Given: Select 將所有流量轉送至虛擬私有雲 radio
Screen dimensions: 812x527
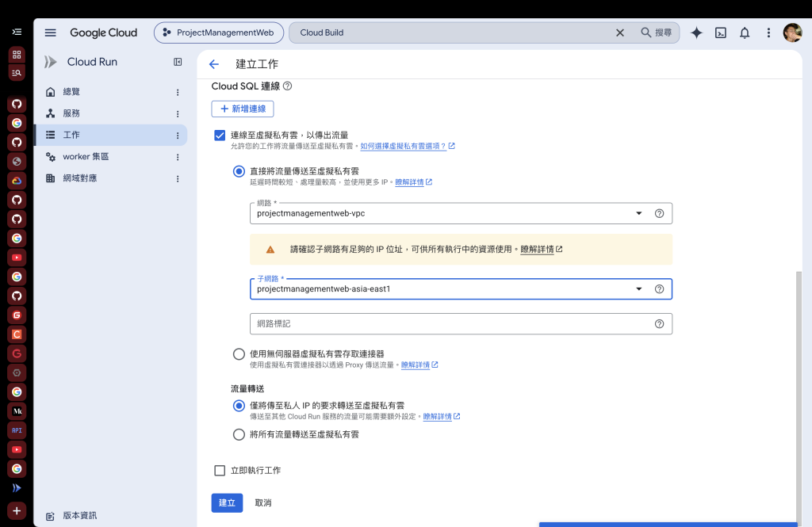Looking at the screenshot, I should 239,434.
